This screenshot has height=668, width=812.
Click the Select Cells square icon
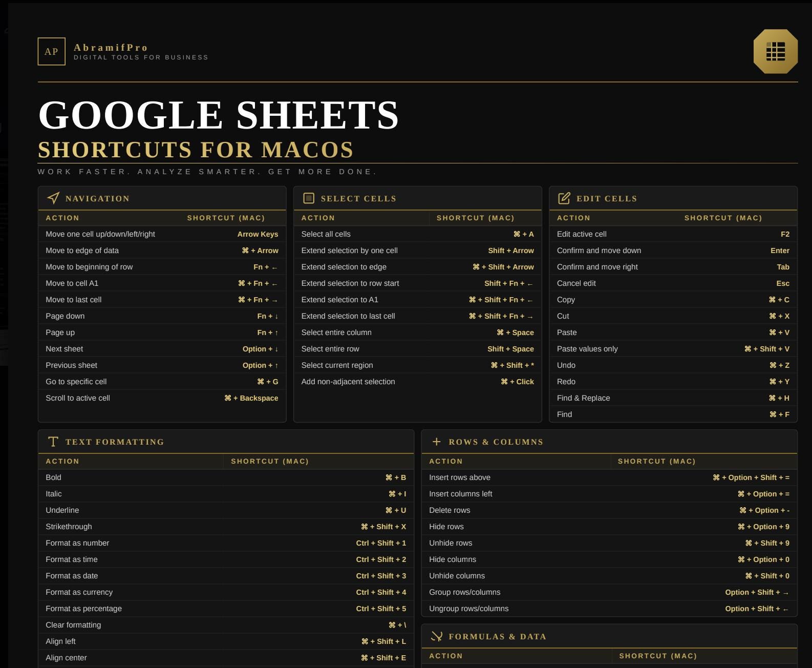tap(308, 198)
